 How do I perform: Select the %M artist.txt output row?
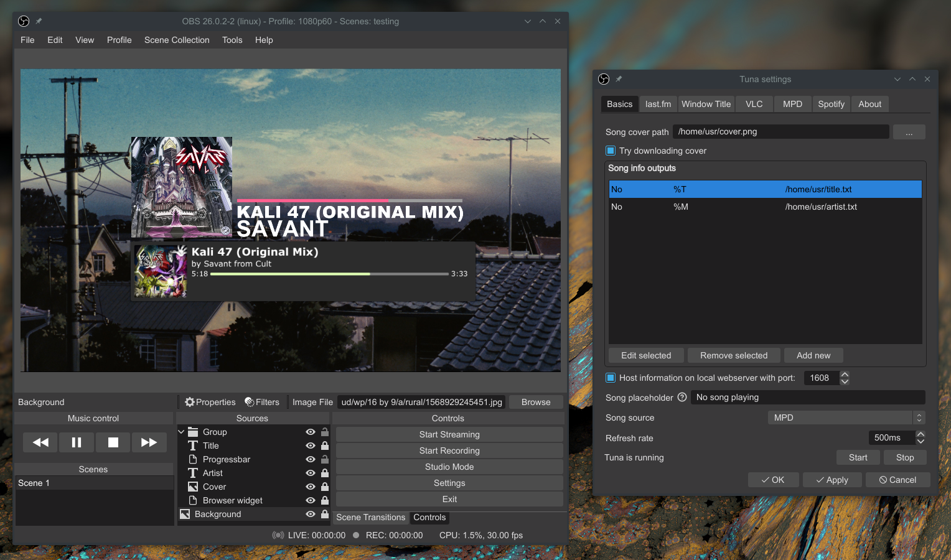point(766,207)
